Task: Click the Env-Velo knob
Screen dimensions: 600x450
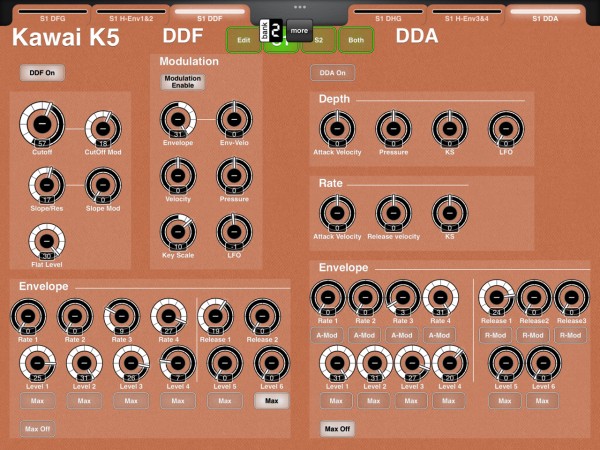Action: (234, 119)
